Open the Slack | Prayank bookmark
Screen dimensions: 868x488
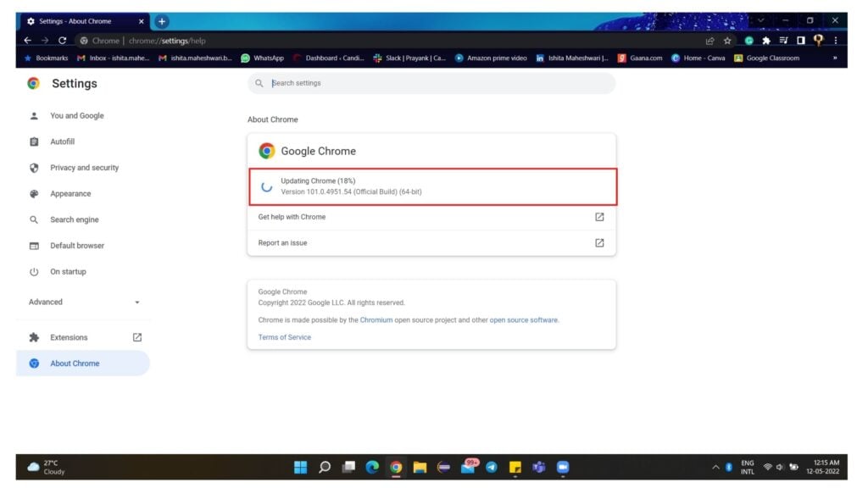pos(409,58)
